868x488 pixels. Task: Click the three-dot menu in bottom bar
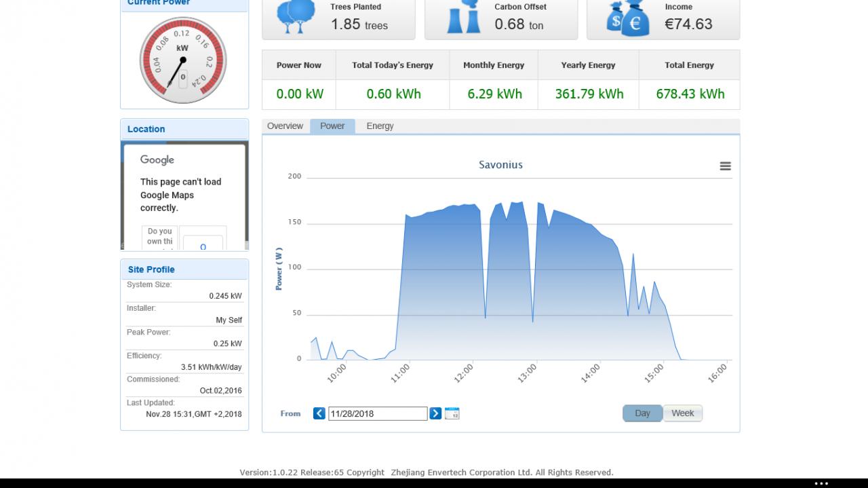pos(821,484)
